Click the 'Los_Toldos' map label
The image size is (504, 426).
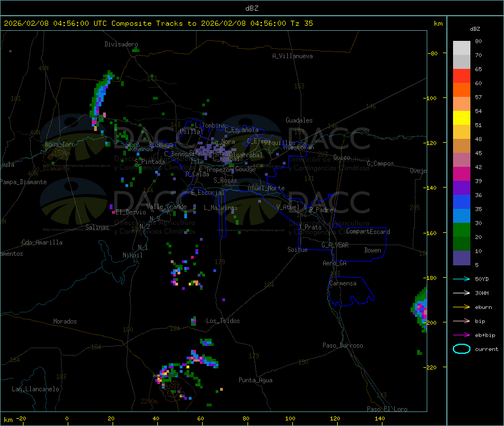223,321
